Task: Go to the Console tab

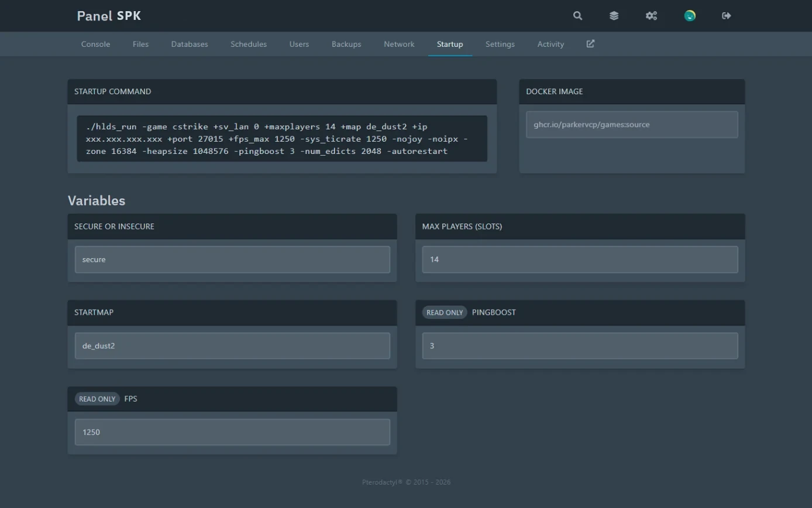Action: pyautogui.click(x=95, y=44)
